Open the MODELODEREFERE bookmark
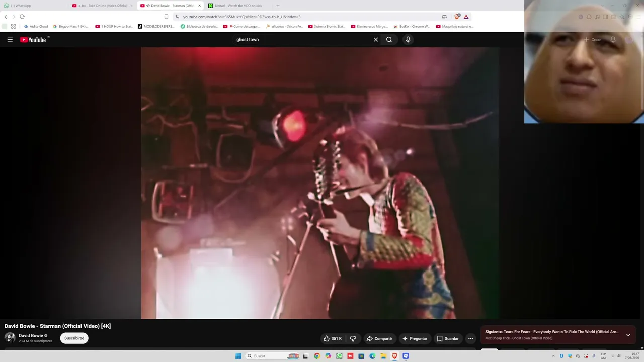This screenshot has width=644, height=362. click(x=156, y=26)
